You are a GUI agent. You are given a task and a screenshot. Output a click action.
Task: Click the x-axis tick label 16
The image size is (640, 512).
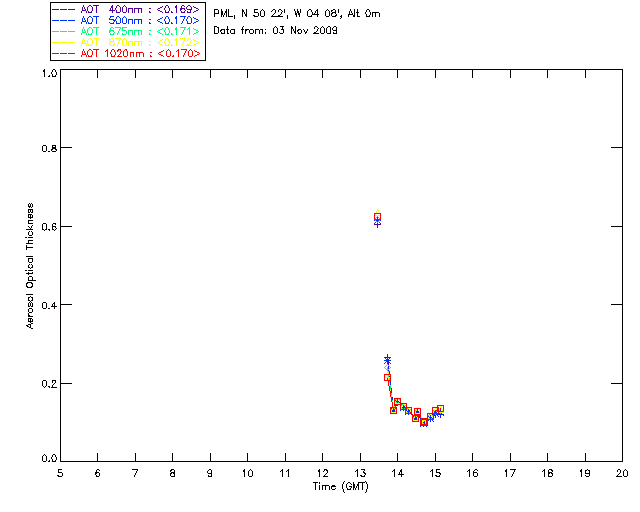click(x=472, y=473)
